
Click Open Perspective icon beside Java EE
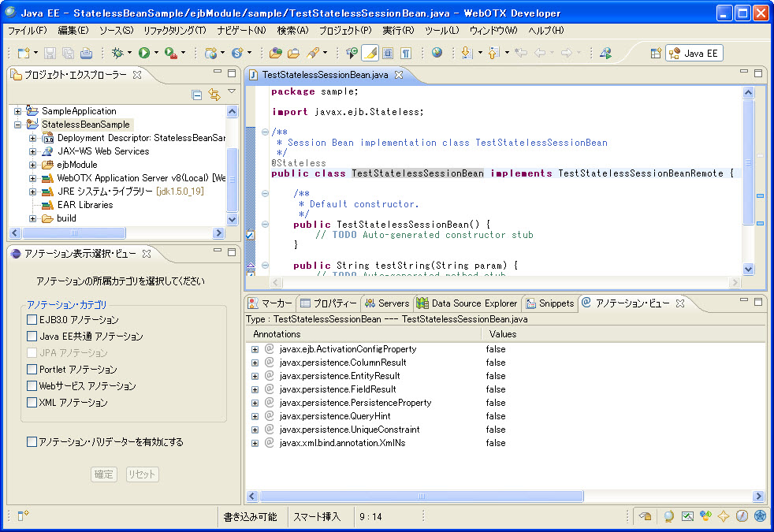pos(655,53)
